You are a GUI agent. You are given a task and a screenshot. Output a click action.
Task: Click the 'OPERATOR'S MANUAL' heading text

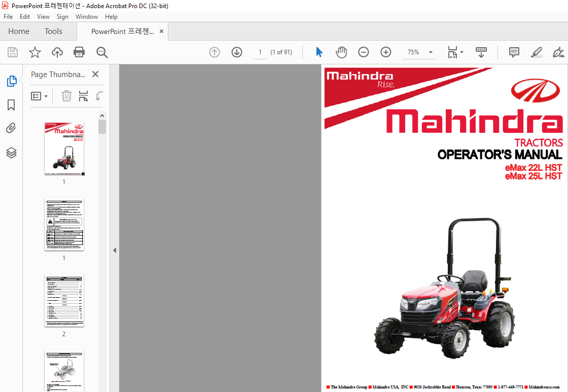(500, 155)
